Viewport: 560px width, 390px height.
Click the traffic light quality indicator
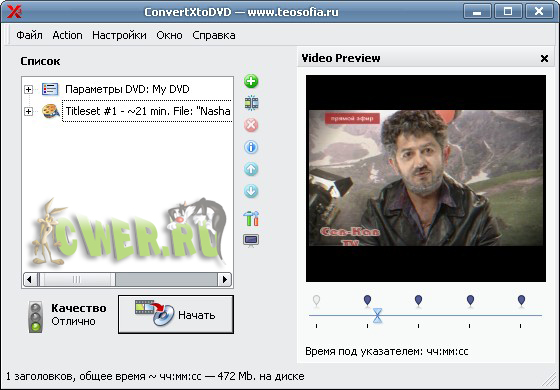click(x=35, y=317)
